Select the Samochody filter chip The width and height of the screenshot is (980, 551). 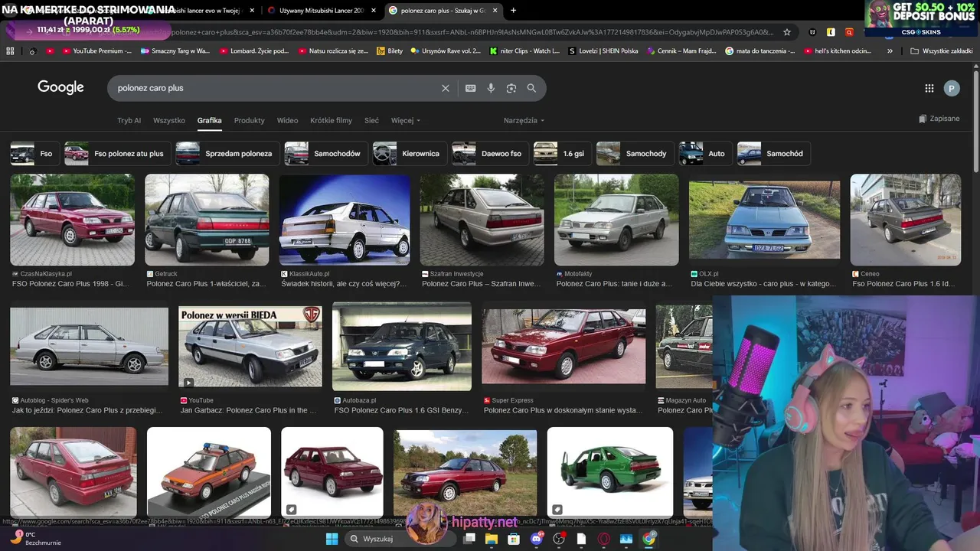click(635, 154)
